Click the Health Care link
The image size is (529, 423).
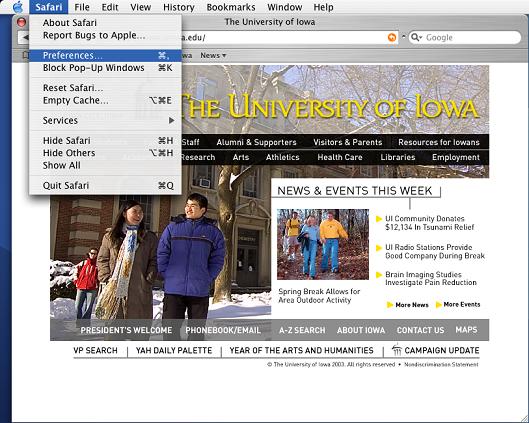(340, 157)
